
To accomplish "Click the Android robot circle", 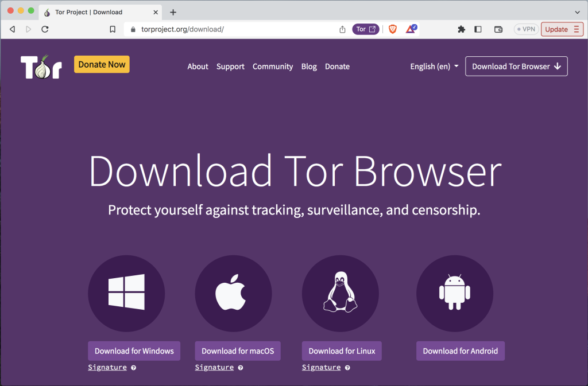I will pos(455,293).
